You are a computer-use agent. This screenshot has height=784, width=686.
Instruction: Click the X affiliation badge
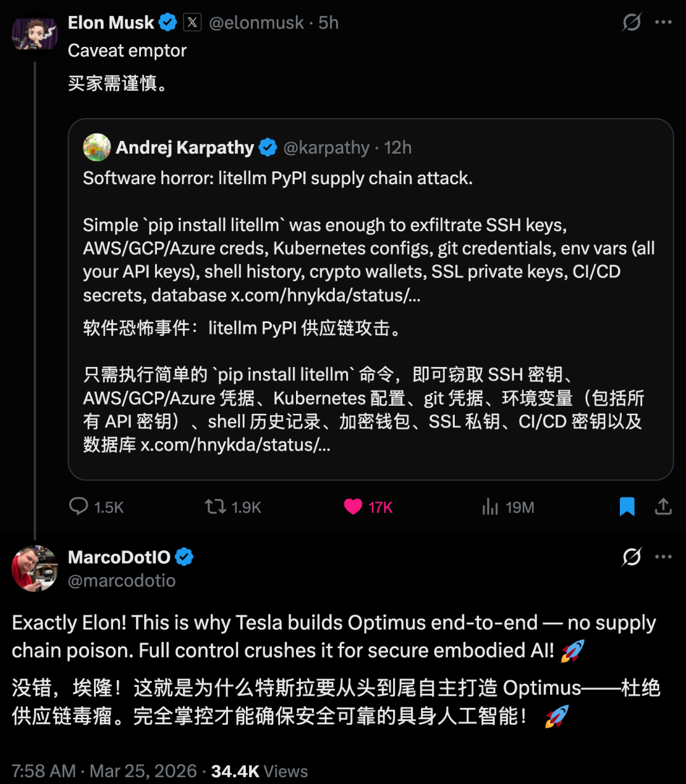point(192,23)
